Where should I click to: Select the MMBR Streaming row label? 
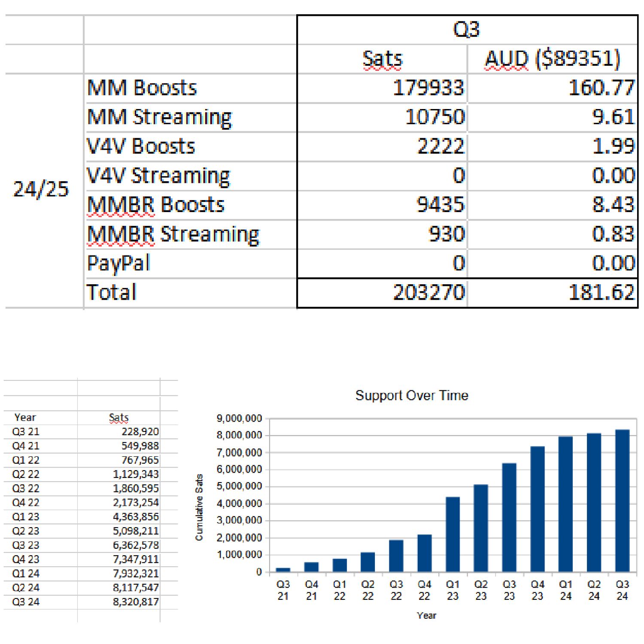click(x=173, y=234)
